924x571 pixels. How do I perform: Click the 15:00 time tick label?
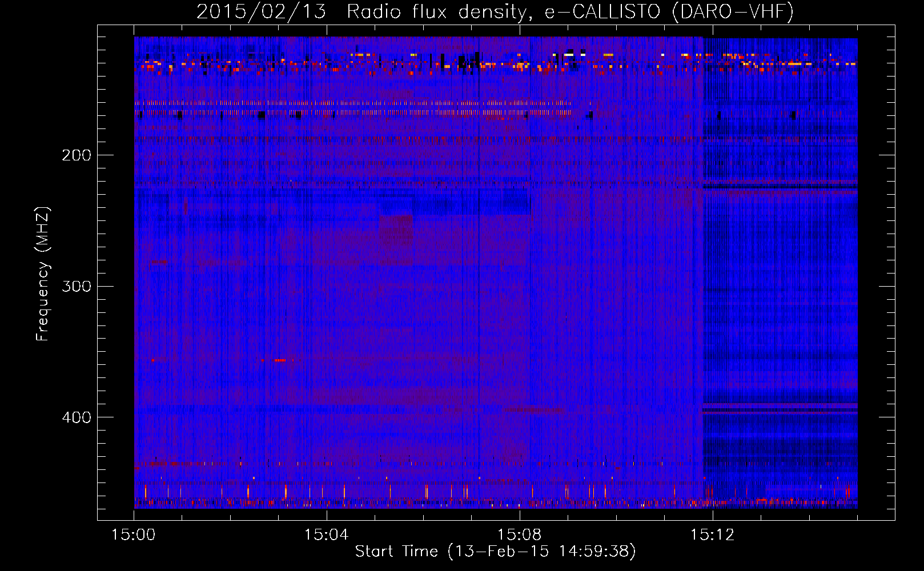[134, 535]
